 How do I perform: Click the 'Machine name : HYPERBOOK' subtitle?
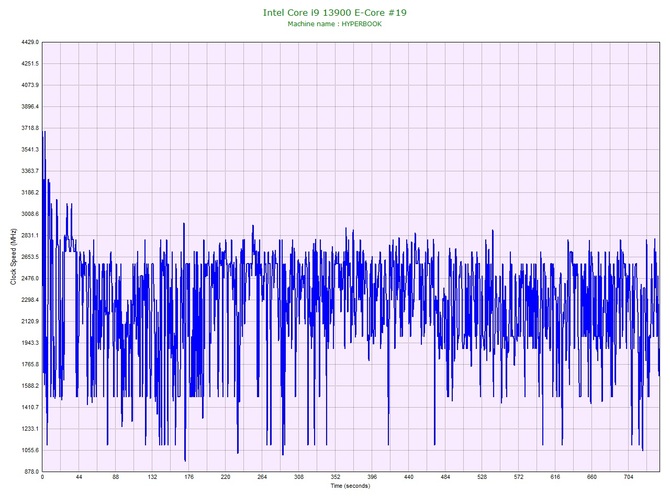(x=335, y=24)
